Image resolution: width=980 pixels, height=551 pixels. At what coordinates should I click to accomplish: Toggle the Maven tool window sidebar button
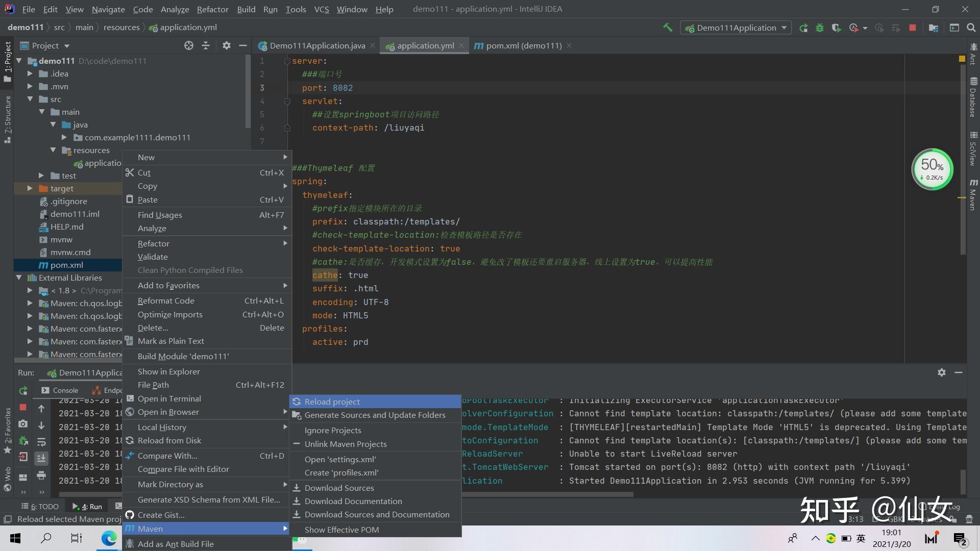tap(973, 194)
